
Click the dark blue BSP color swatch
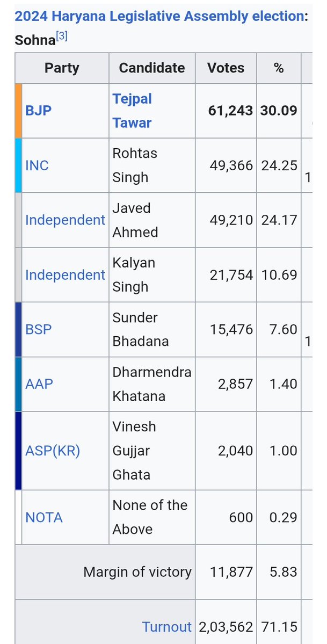(x=18, y=329)
